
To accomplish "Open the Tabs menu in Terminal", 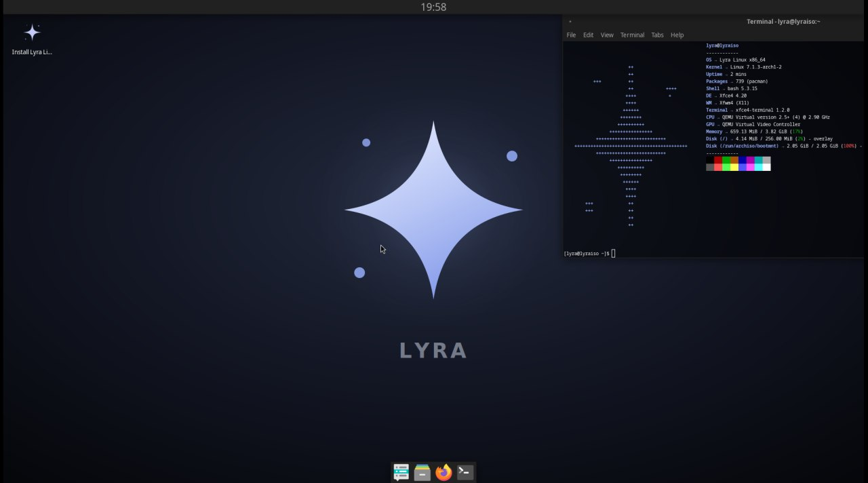I will pos(657,35).
